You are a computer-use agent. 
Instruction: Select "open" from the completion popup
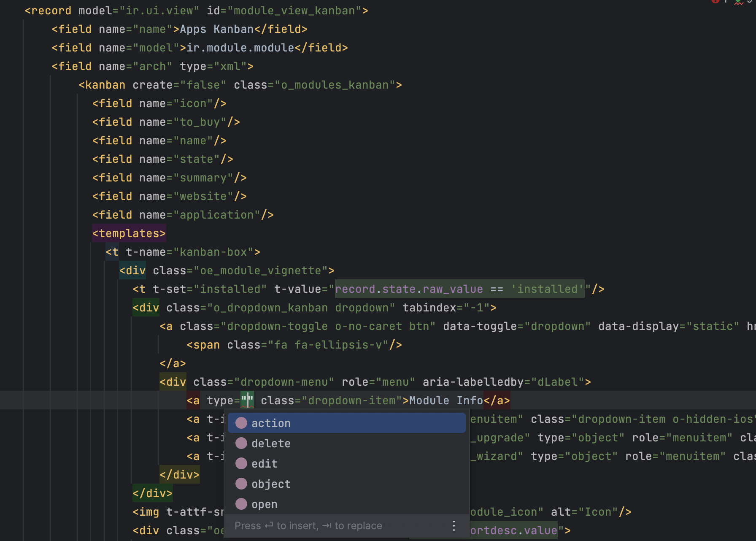[264, 504]
